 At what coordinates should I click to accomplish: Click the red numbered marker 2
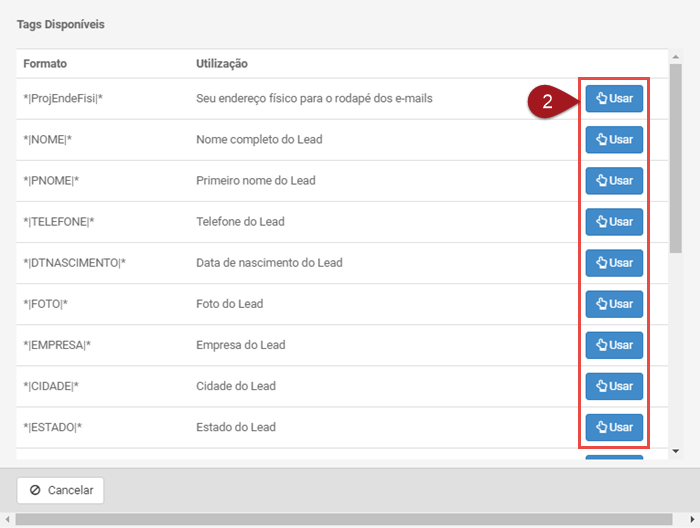coord(549,101)
